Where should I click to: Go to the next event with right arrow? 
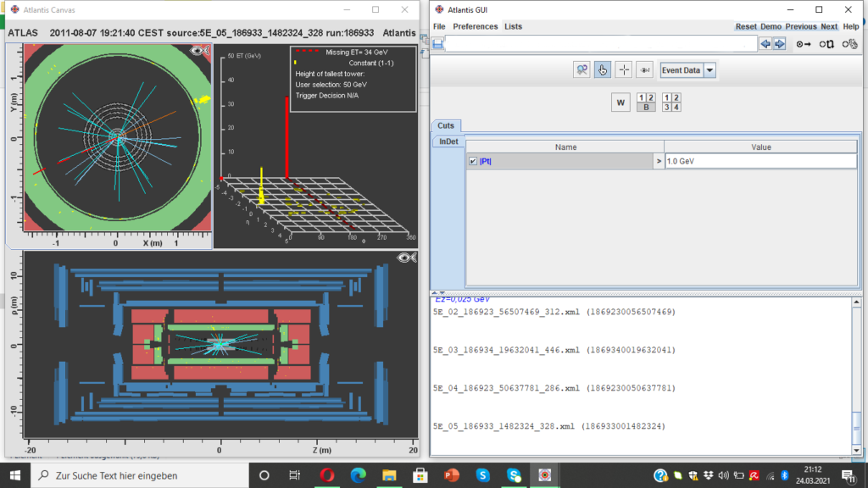tap(780, 44)
